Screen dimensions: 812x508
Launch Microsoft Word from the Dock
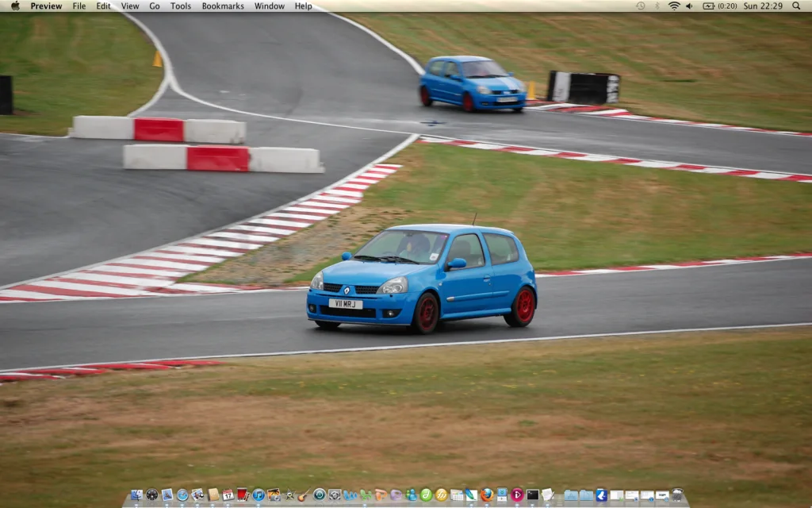tap(350, 495)
